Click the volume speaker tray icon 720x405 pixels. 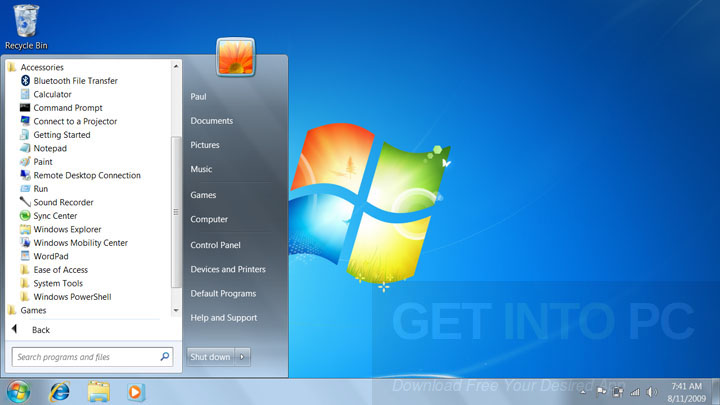[652, 392]
